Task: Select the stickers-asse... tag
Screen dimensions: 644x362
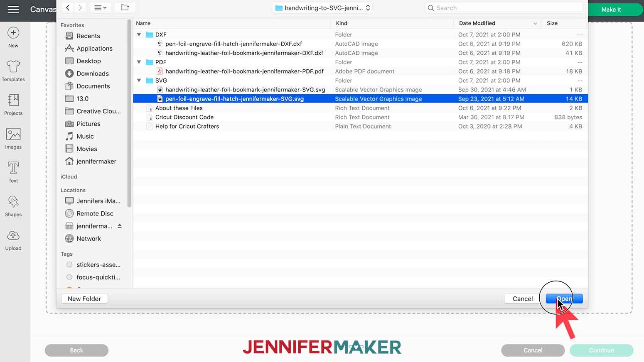Action: (x=93, y=265)
